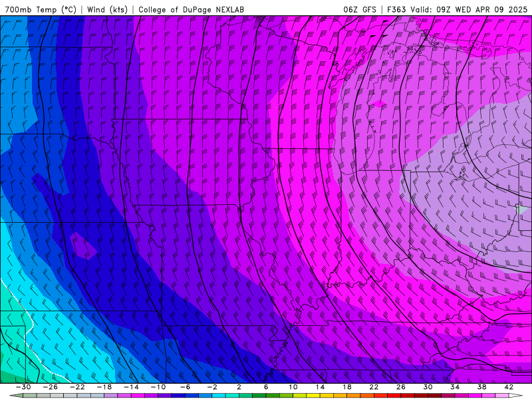
Task: Click the -18 color scale label
Action: tap(104, 387)
